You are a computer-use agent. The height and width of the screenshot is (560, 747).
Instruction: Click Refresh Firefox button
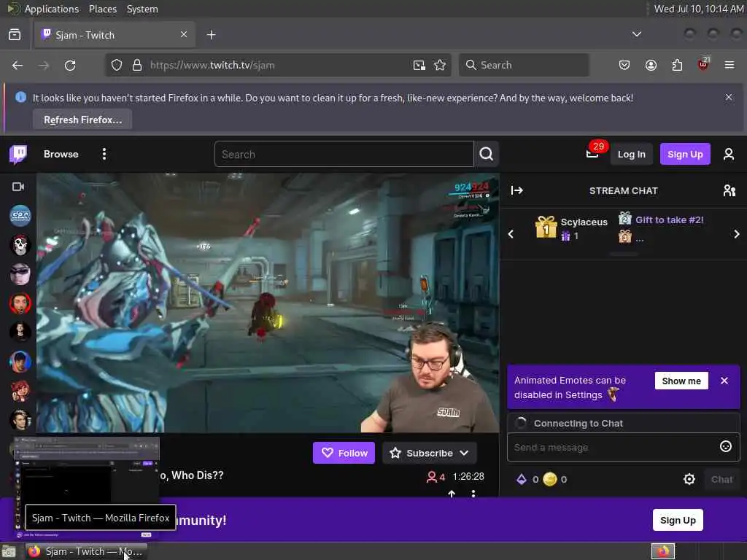[x=82, y=120]
